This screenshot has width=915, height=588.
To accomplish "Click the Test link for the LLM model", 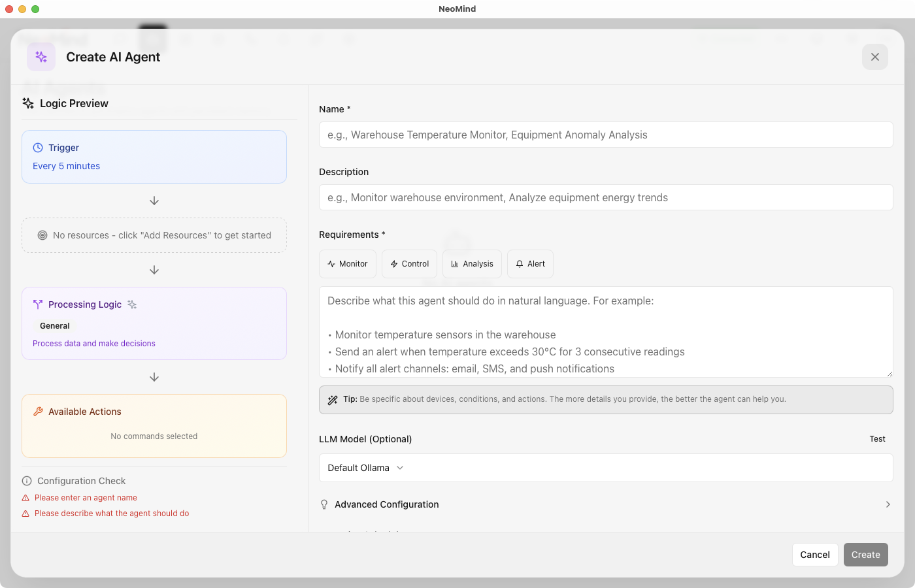I will (x=877, y=438).
